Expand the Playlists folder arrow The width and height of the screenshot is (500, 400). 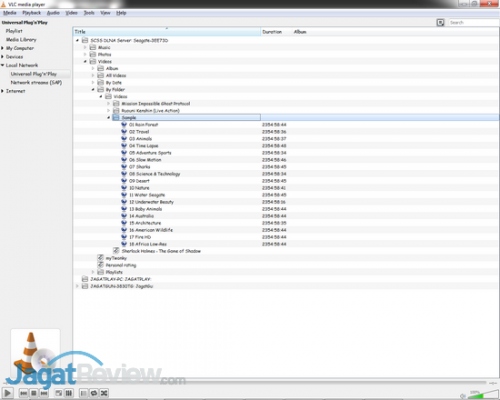(x=93, y=272)
